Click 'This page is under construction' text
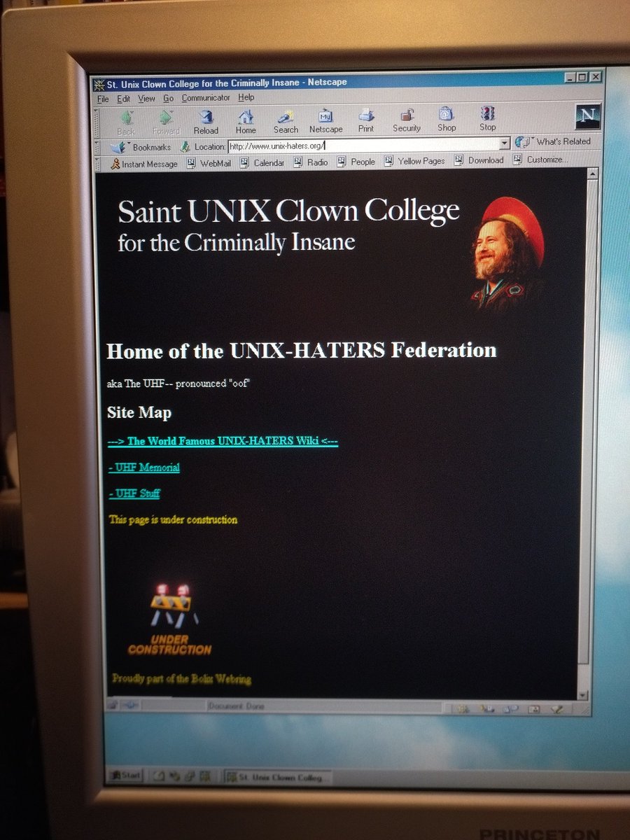The width and height of the screenshot is (630, 840). tap(173, 519)
